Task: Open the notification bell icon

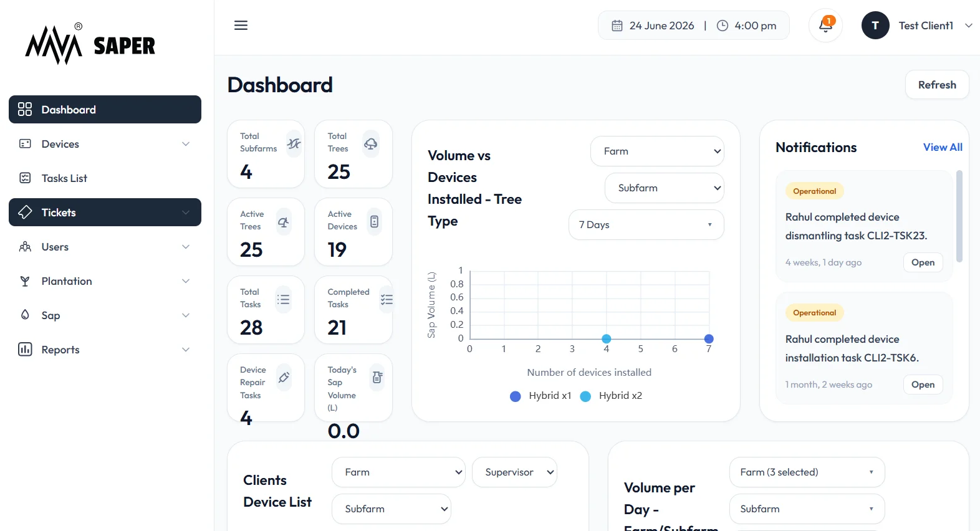Action: [825, 26]
